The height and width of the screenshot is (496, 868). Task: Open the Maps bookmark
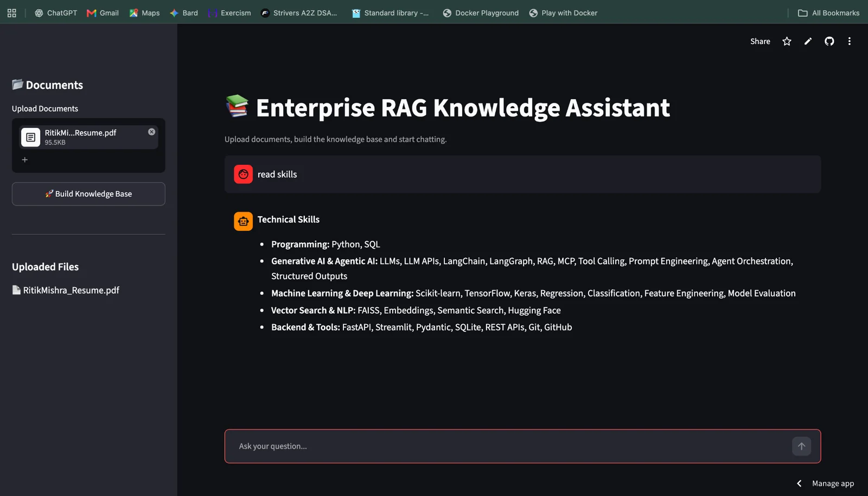(x=144, y=13)
